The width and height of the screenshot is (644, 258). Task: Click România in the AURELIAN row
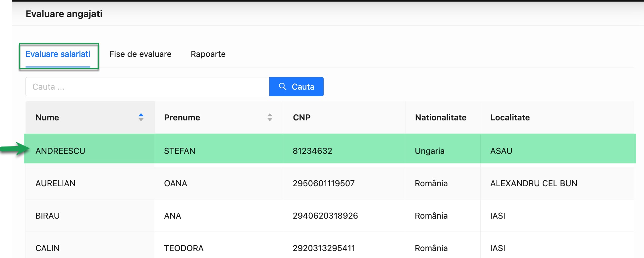click(x=431, y=183)
